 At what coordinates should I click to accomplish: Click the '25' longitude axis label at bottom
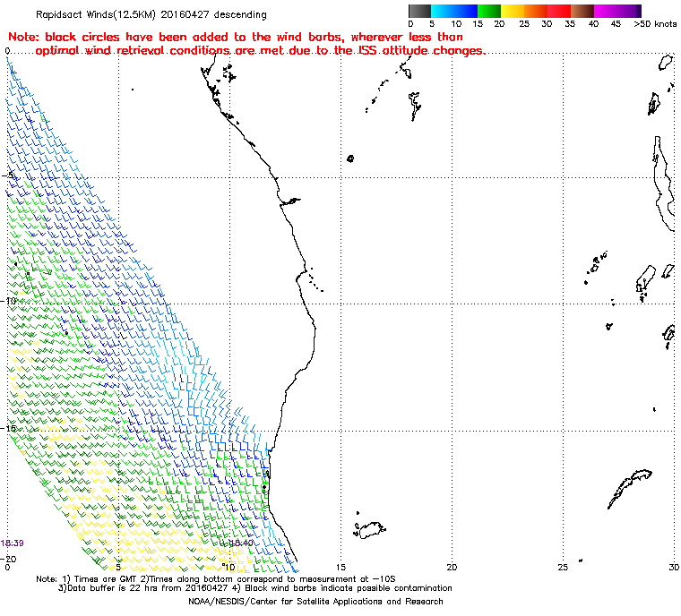coord(563,567)
